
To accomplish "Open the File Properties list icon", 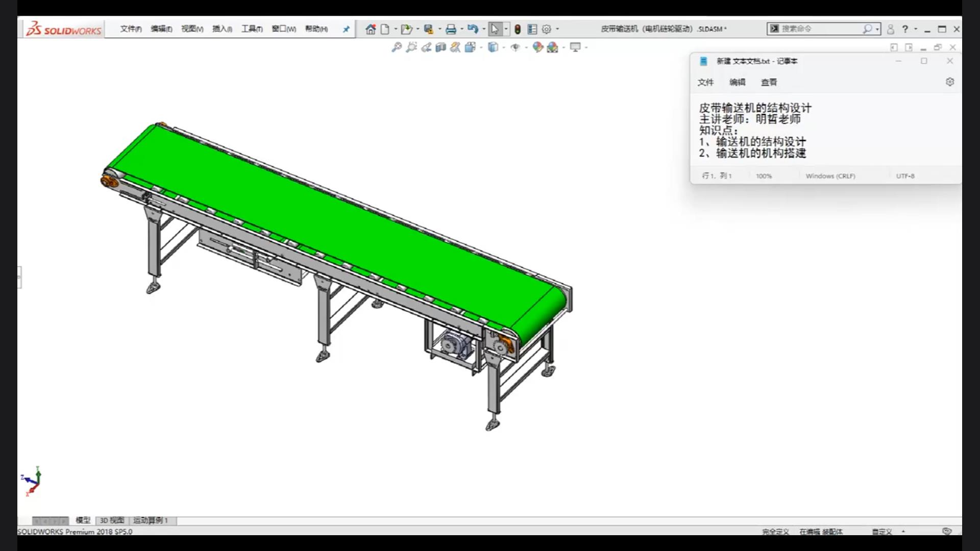I will [x=532, y=29].
